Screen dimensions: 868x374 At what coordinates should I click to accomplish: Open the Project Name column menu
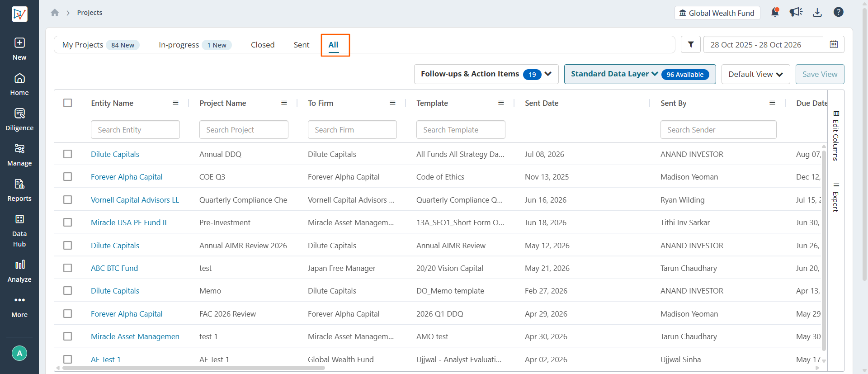pyautogui.click(x=284, y=103)
